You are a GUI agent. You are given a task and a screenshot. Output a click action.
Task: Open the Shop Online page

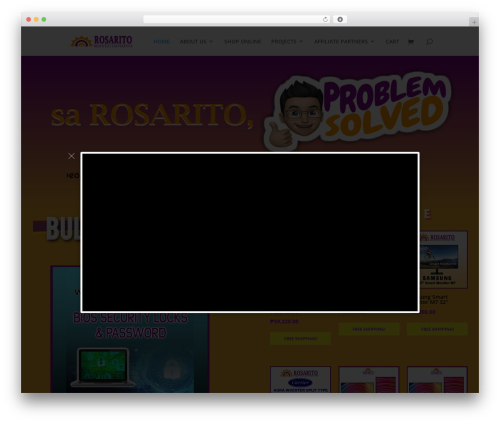tap(242, 41)
